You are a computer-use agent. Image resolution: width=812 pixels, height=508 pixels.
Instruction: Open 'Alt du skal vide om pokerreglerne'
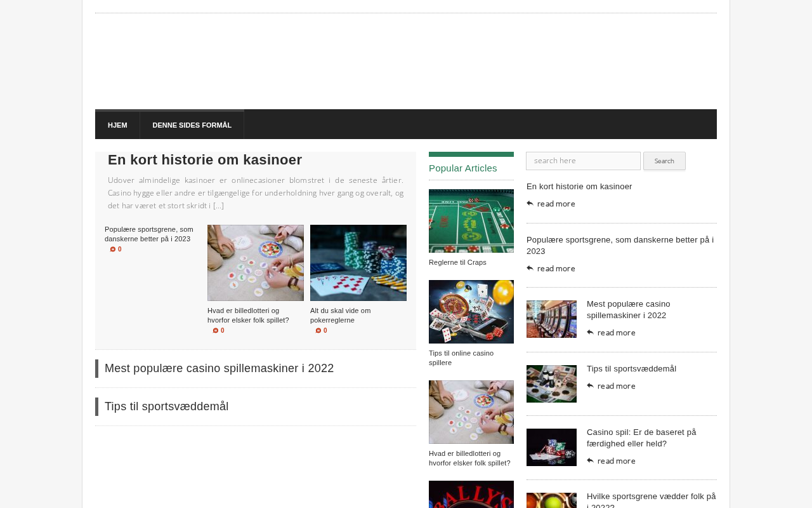[341, 316]
